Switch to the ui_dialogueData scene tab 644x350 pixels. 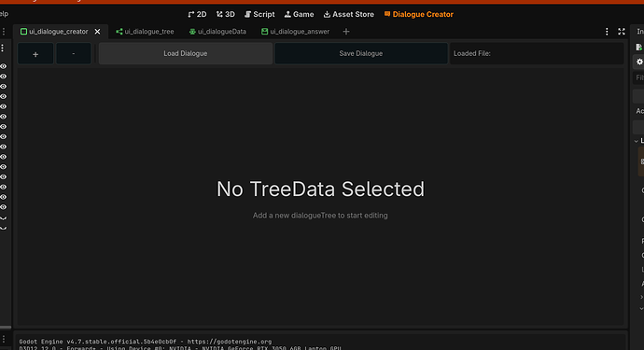click(217, 32)
